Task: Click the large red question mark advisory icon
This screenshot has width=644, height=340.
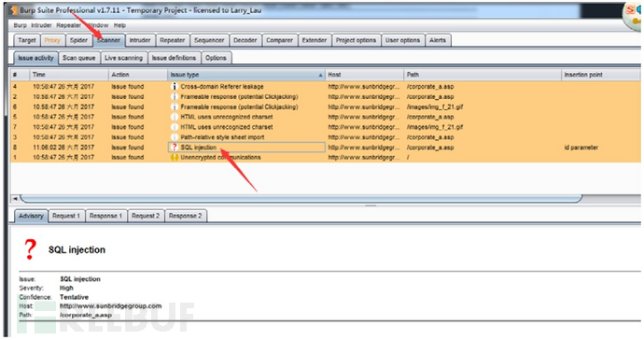Action: pos(30,249)
